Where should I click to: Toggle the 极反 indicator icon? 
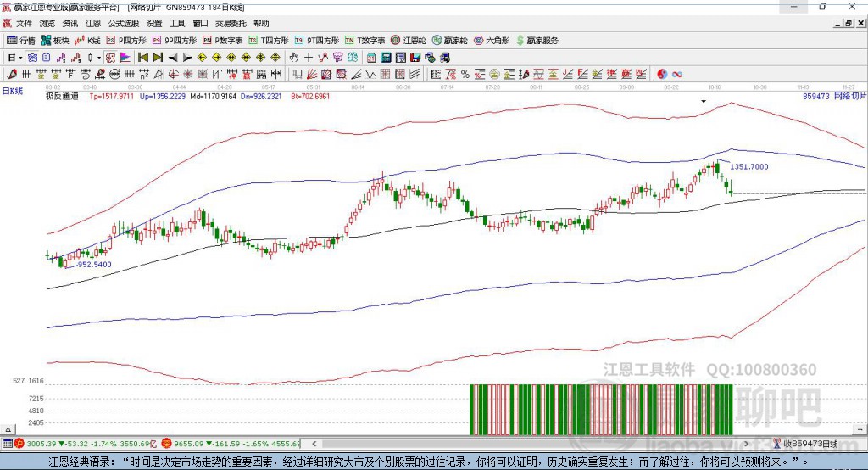pos(110,58)
